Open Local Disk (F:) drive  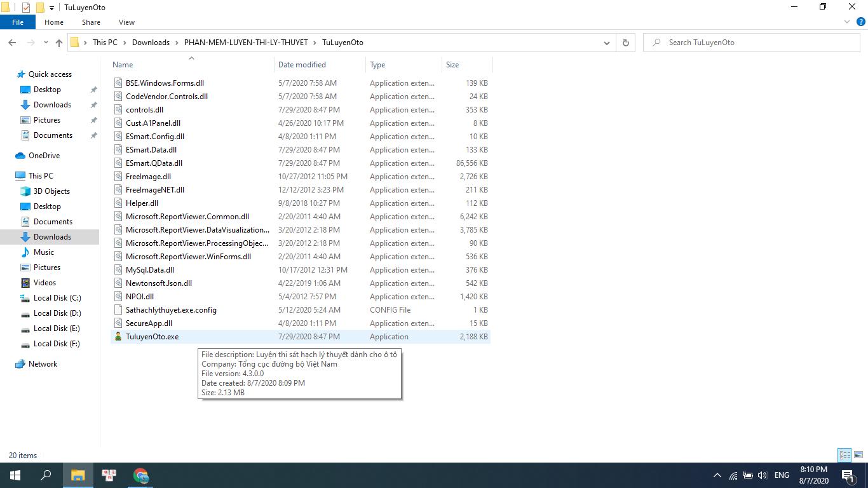(x=57, y=344)
